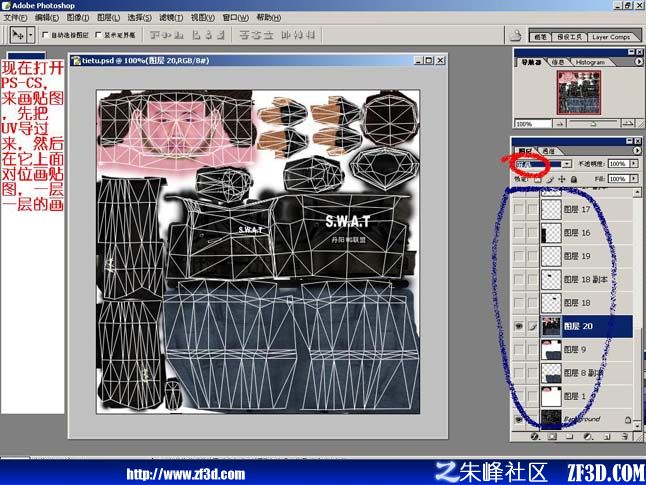Delete layer trash icon
The height and width of the screenshot is (485, 646).
pos(625,436)
